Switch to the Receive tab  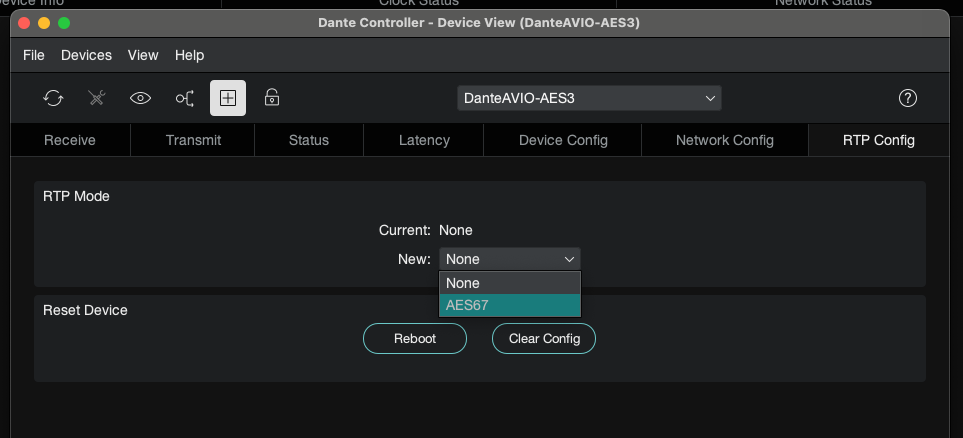pos(70,140)
